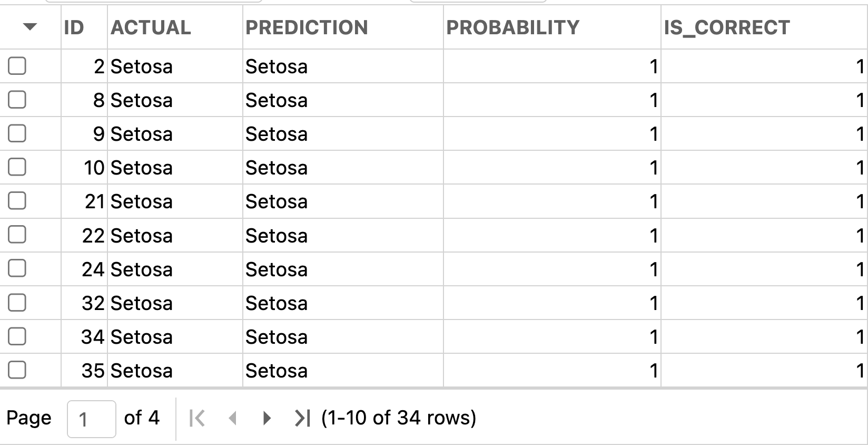The image size is (868, 445).
Task: Sort by the PROBABILITY column header
Action: click(x=513, y=27)
